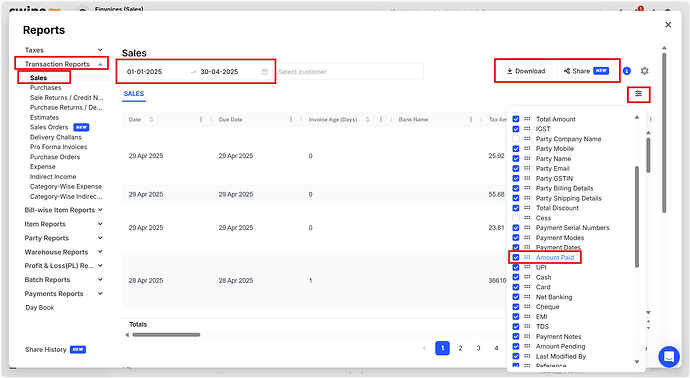This screenshot has width=690, height=378.
Task: Enable the Party Company Name column
Action: [x=516, y=139]
